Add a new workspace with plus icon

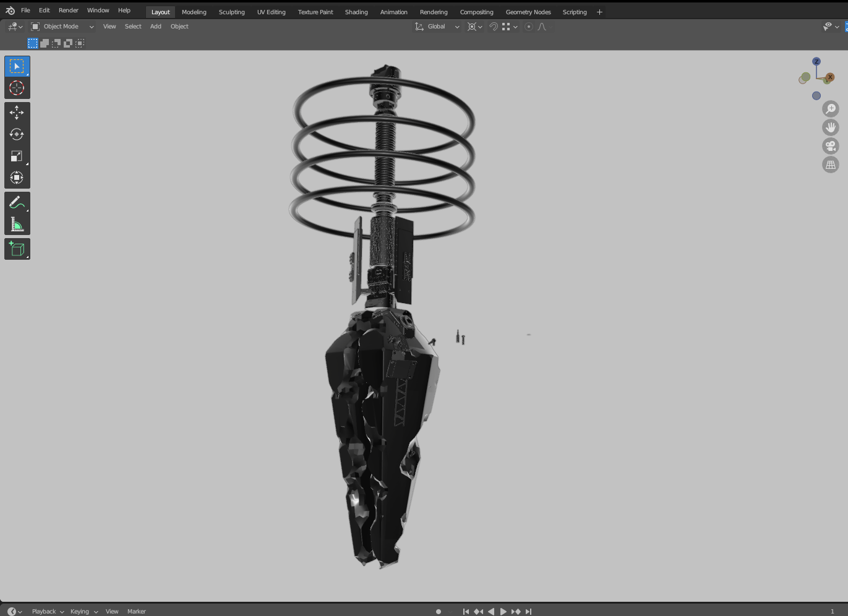[599, 12]
